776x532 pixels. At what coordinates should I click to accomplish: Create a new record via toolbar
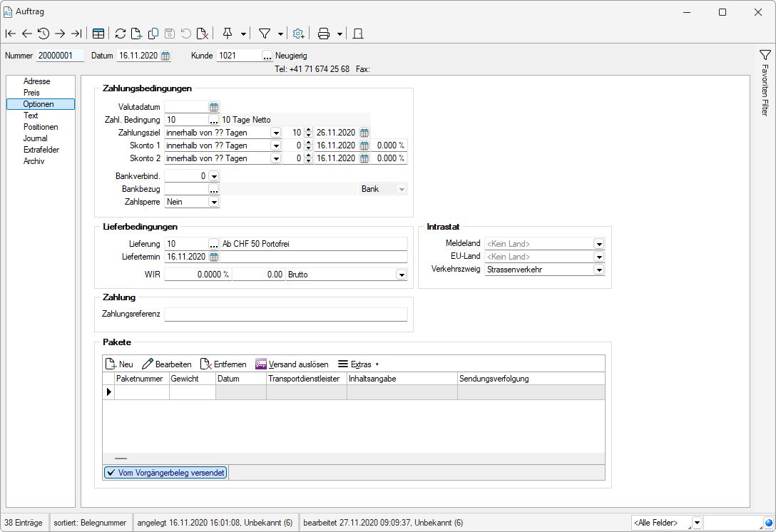point(136,34)
